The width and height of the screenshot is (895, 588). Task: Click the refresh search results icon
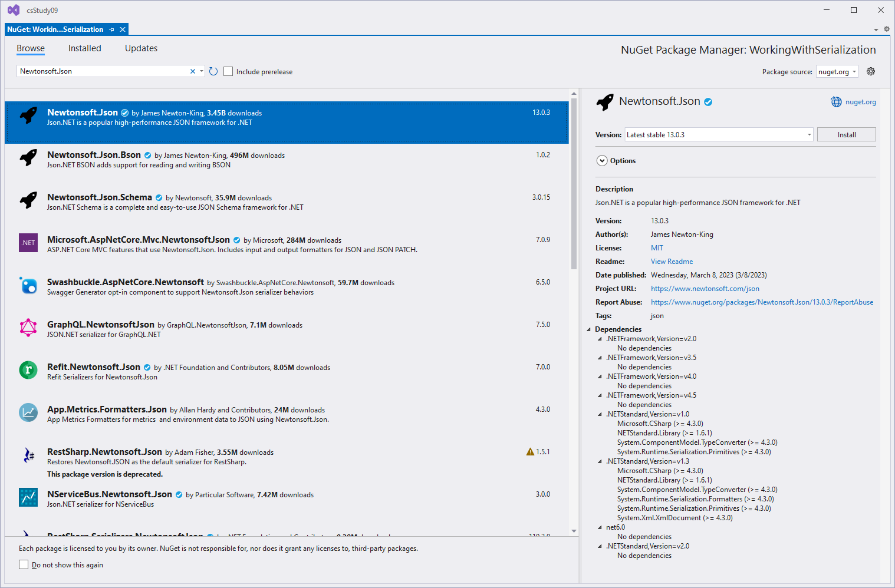click(x=213, y=71)
